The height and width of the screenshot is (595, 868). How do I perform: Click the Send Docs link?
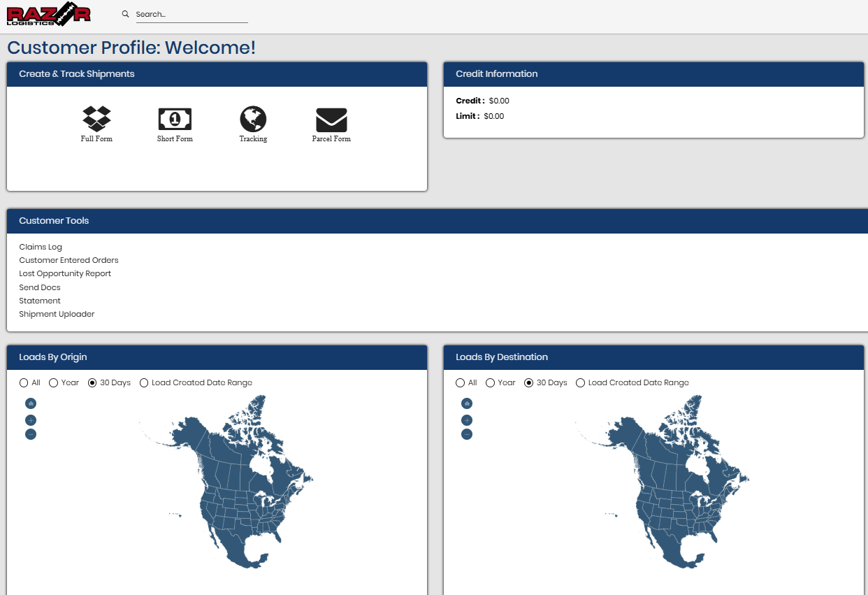[40, 287]
